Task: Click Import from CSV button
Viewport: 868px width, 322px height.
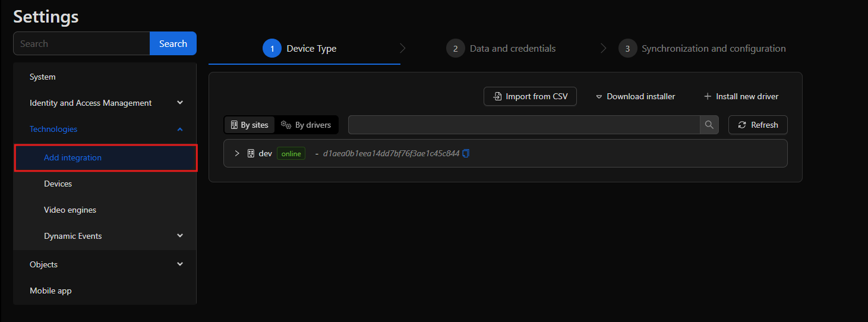Action: (x=530, y=96)
